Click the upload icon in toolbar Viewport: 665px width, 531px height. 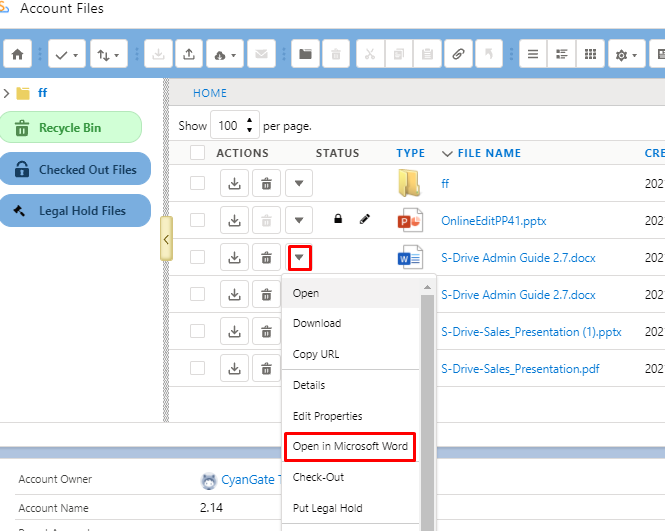coord(187,54)
